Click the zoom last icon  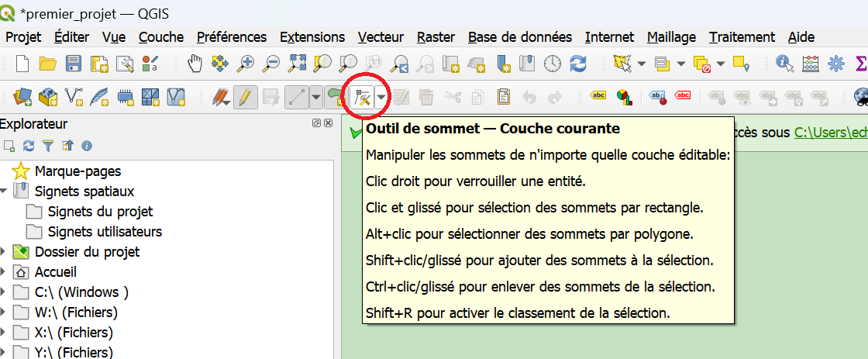[x=401, y=64]
